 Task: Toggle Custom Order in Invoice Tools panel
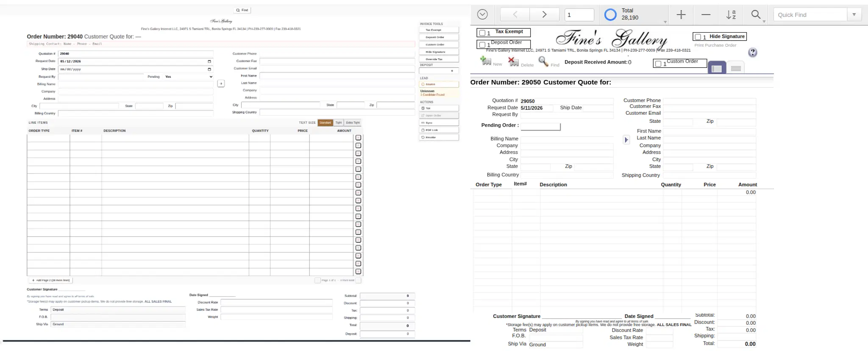(439, 44)
